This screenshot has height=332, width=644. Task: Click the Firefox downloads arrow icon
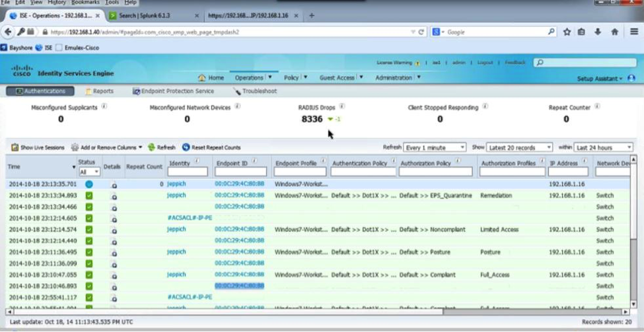[x=598, y=32]
